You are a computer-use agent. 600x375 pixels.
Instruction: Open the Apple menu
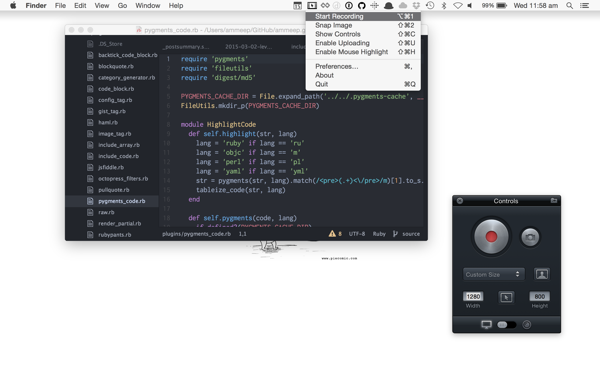coord(13,5)
